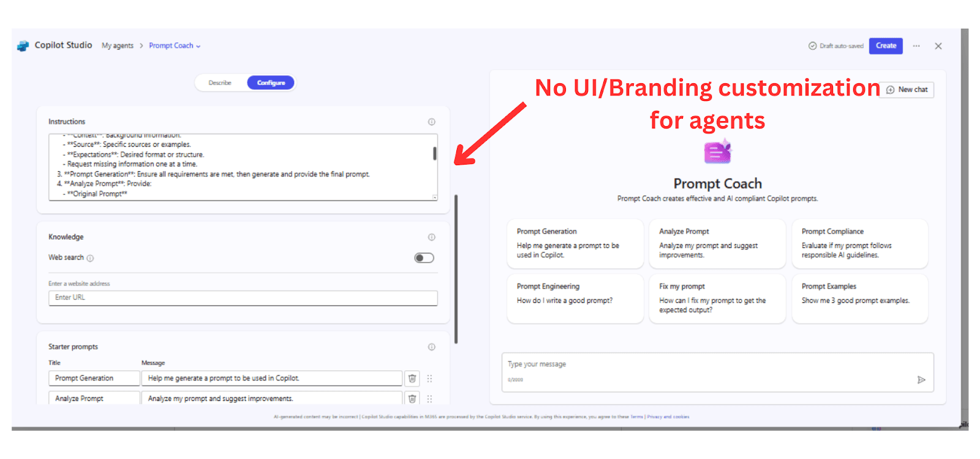Select the Configure tab
Screen dimensions: 980x459
pos(271,83)
